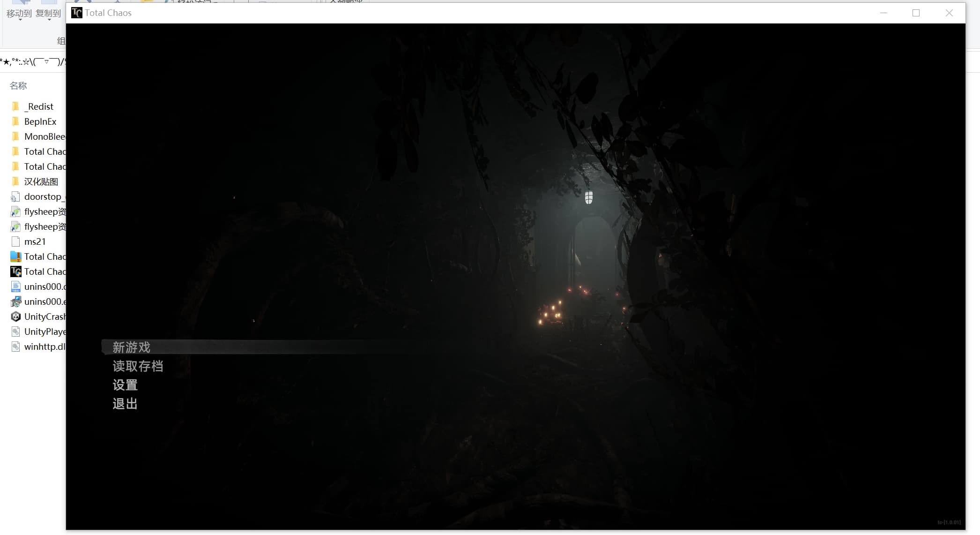Select the unins000 uninstaller exe icon
The height and width of the screenshot is (535, 980).
click(15, 301)
